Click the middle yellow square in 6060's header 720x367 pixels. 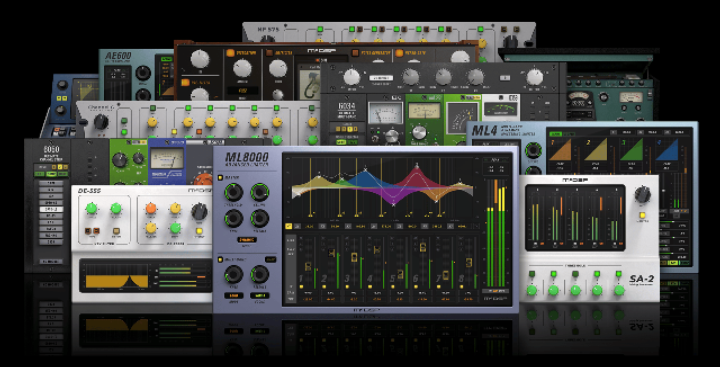pyautogui.click(x=61, y=166)
